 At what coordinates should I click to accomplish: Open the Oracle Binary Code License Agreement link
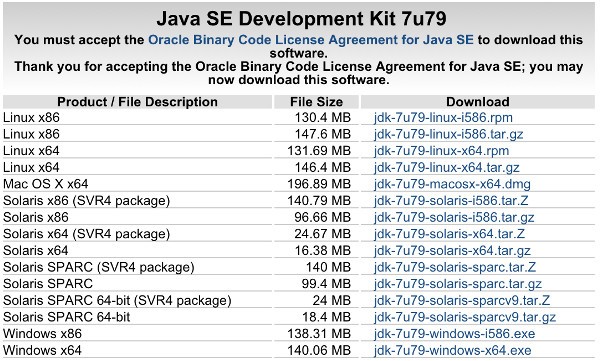tap(311, 40)
